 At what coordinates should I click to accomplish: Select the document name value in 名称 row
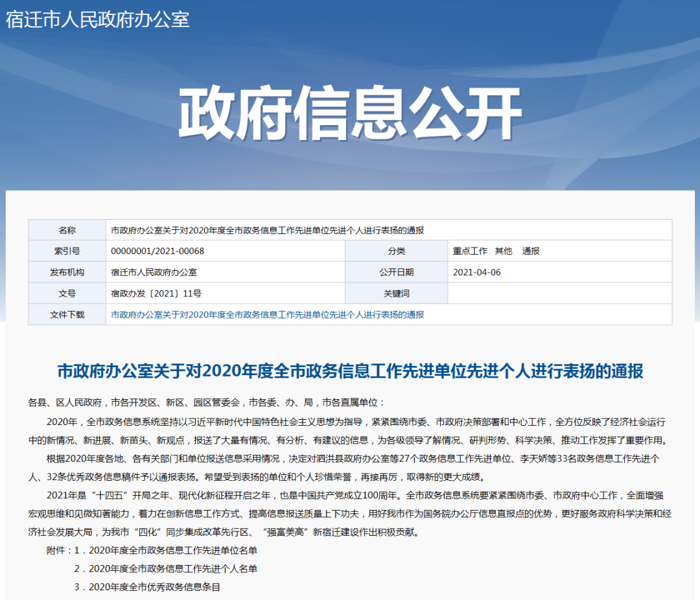pos(268,231)
